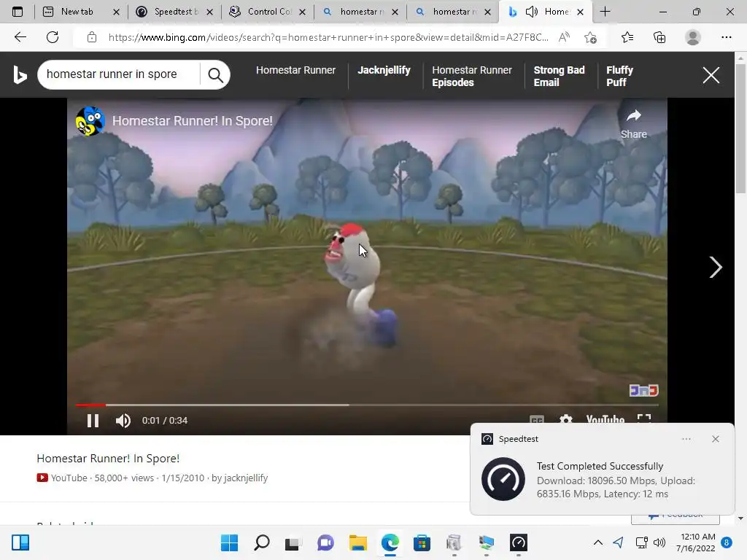Mute the video player volume
Viewport: 747px width, 560px height.
pos(123,421)
